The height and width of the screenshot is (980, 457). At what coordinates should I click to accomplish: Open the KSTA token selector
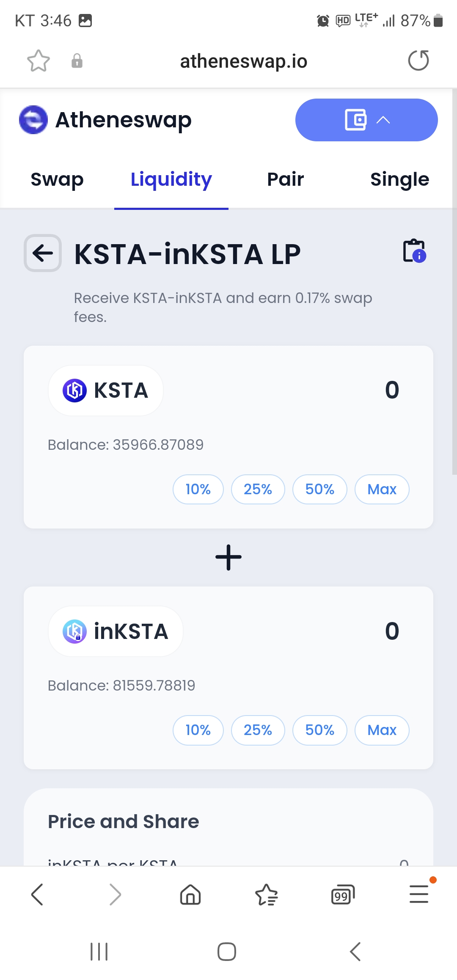pyautogui.click(x=106, y=390)
